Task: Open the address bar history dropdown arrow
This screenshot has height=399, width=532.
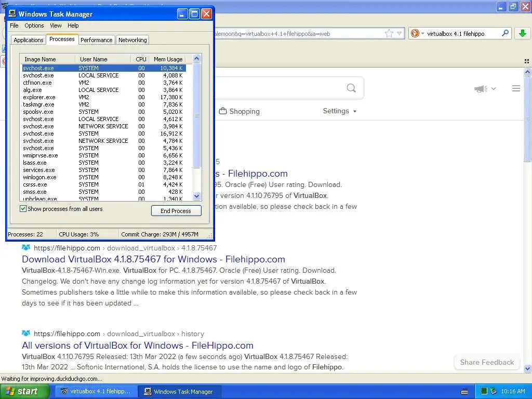Action: pos(400,34)
